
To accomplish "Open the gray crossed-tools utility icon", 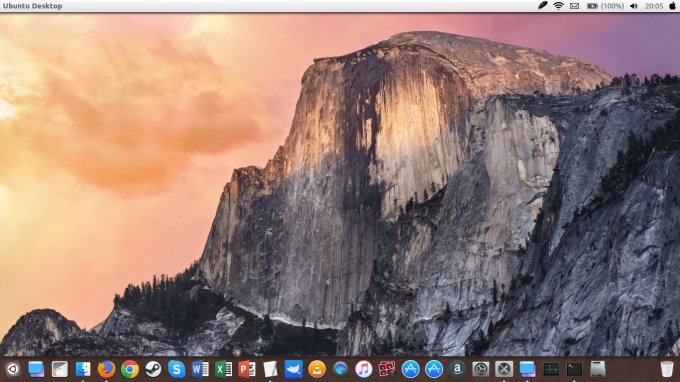I will click(x=504, y=369).
